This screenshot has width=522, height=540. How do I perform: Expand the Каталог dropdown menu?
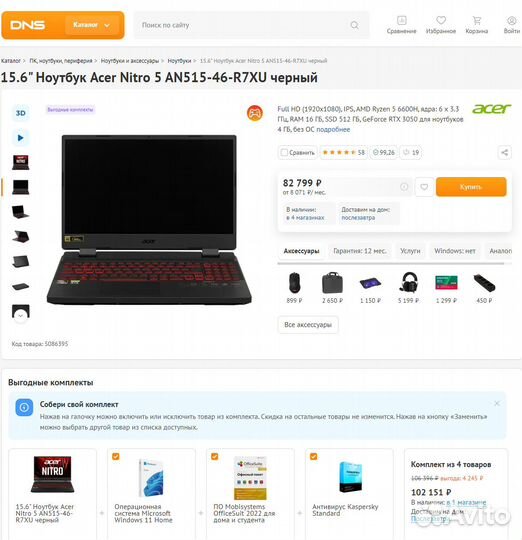point(92,25)
